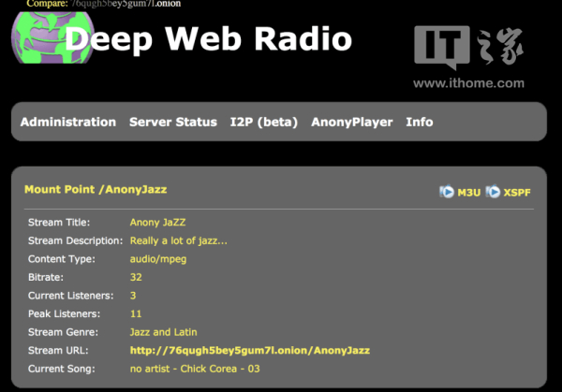Click the audio/mpeg content type value
Image resolution: width=562 pixels, height=392 pixels.
tap(158, 259)
